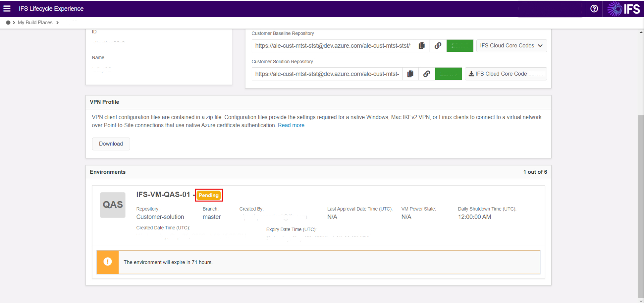Click the scrollbar down arrow
The image size is (644, 303).
tap(641, 301)
